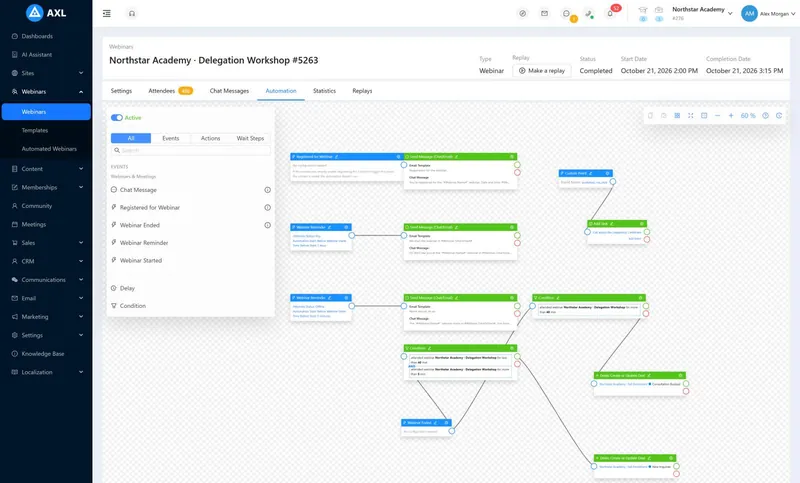Open Automated Webinars in sidebar
800x483 pixels.
pos(49,149)
